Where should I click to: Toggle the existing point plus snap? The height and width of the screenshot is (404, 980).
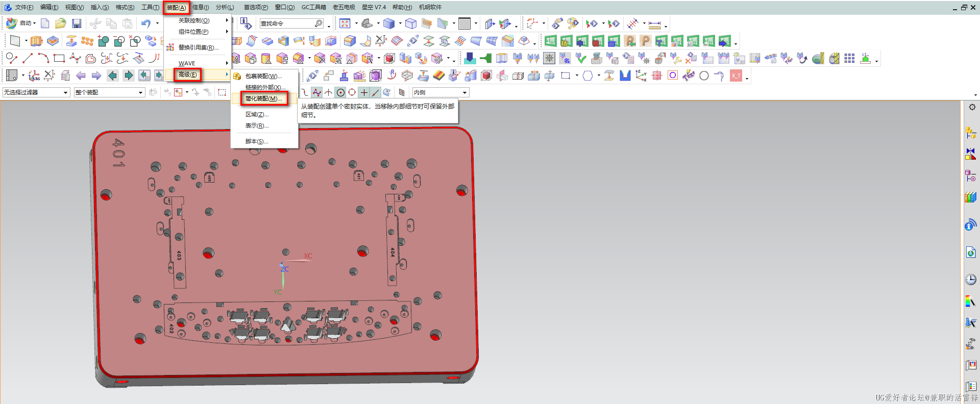pos(364,92)
